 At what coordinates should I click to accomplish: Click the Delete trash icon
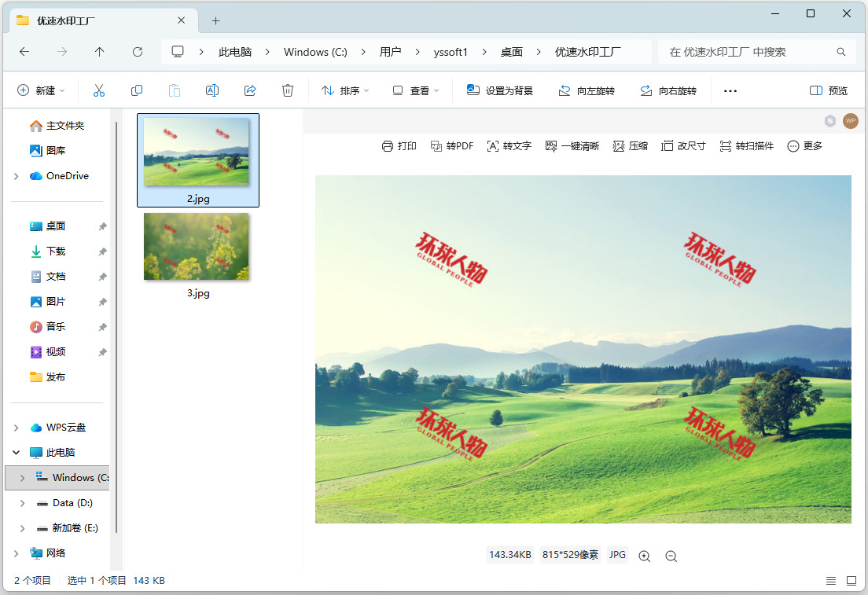[288, 90]
